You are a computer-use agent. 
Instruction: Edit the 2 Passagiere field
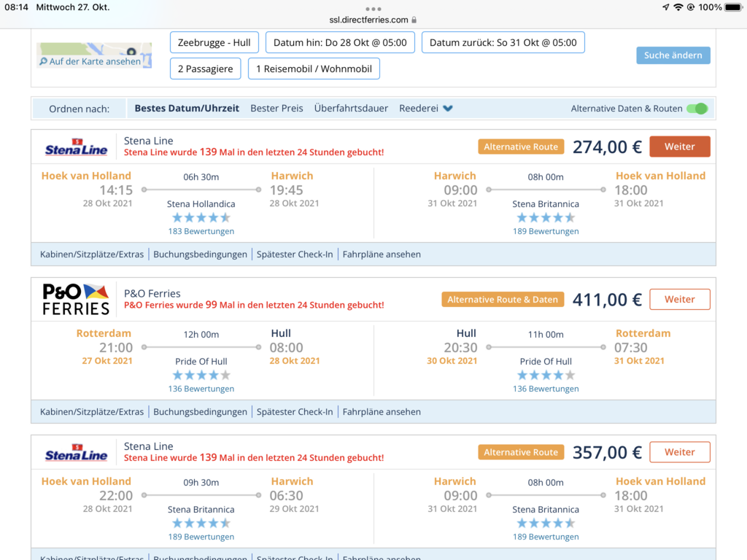coord(205,69)
